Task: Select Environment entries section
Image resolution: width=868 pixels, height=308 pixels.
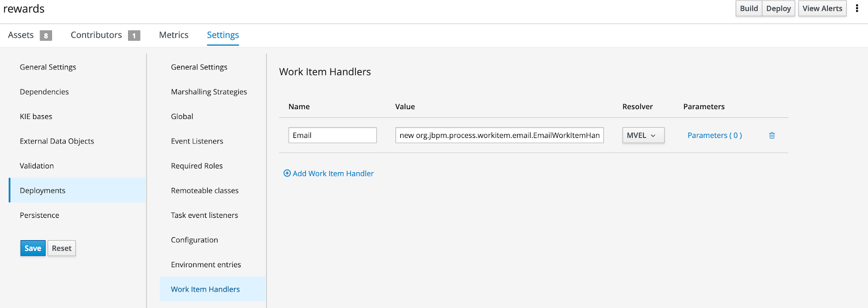Action: tap(206, 265)
